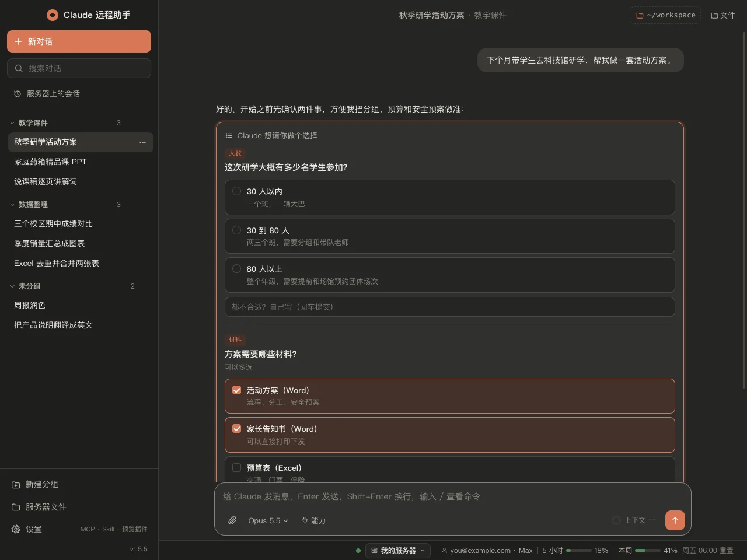
Task: Click the search magnifier icon
Action: pos(19,68)
